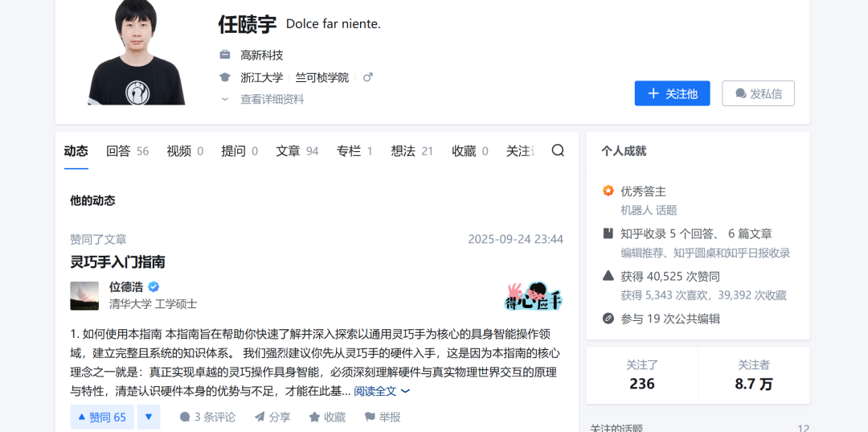The image size is (868, 432).
Task: Click the graduation cap icon beside 浙江大学
Action: [x=225, y=77]
